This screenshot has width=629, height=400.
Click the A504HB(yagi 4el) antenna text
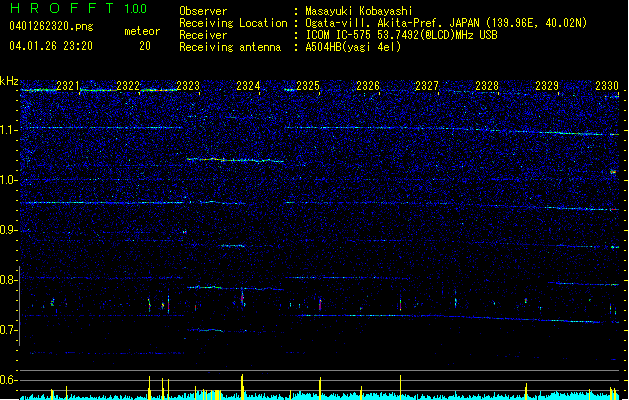coord(353,47)
